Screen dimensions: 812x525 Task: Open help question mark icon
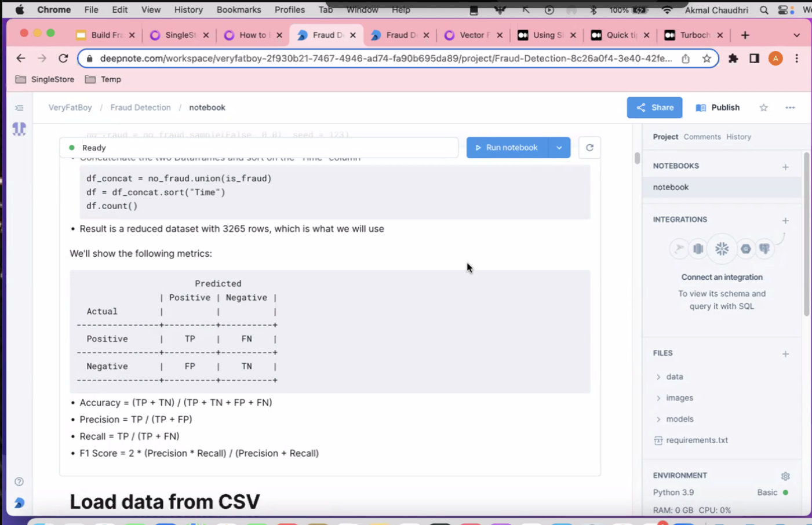click(19, 482)
